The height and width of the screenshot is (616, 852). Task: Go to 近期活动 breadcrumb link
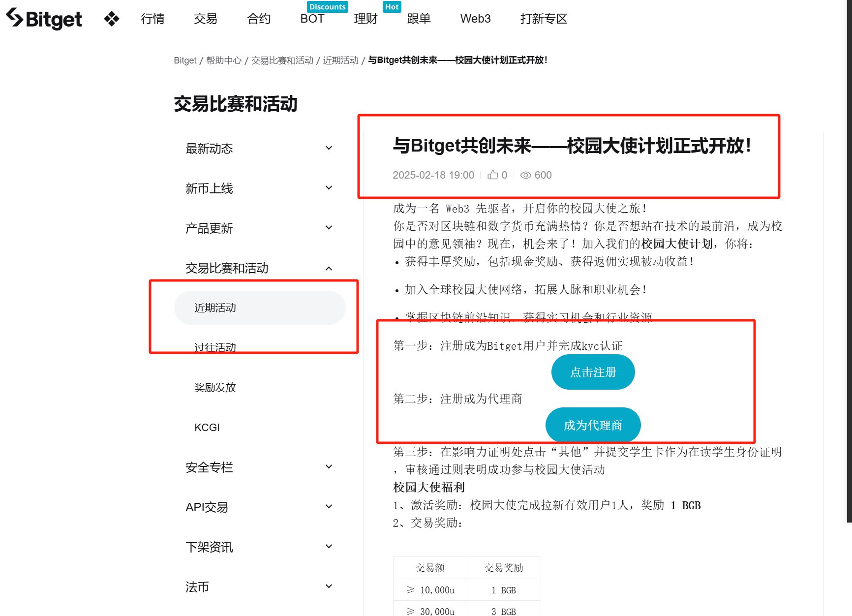340,61
